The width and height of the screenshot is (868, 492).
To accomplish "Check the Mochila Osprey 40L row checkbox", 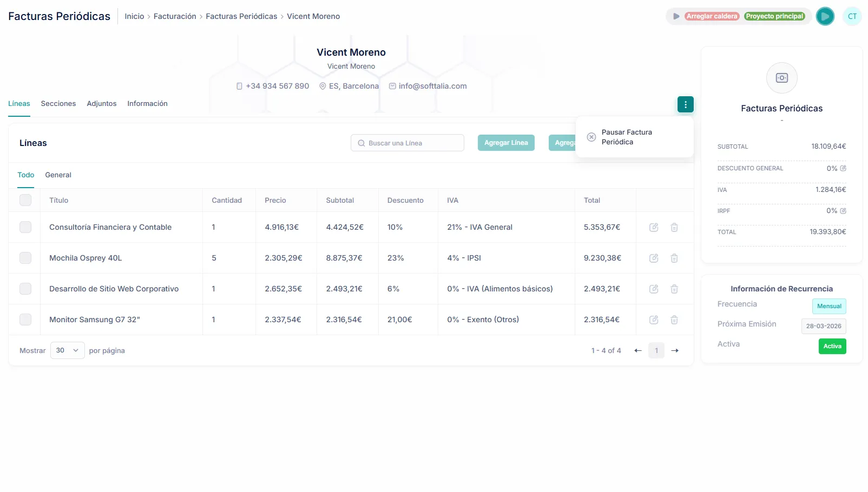I will (x=25, y=258).
